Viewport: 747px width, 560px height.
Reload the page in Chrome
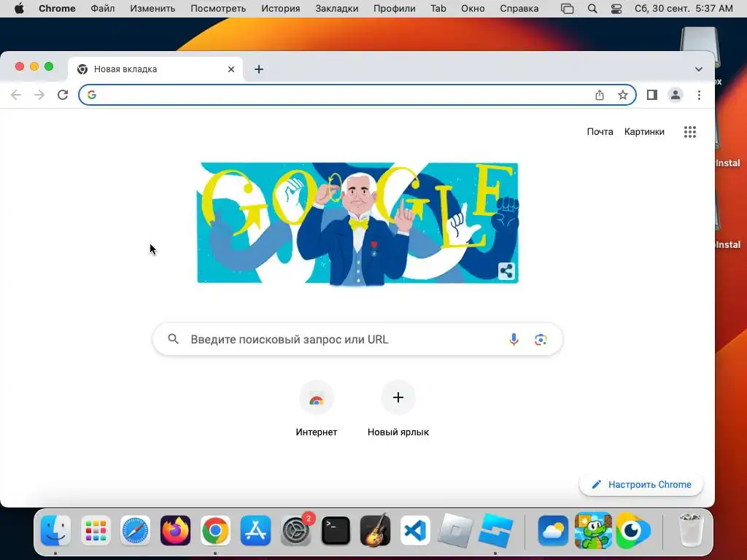pos(63,95)
